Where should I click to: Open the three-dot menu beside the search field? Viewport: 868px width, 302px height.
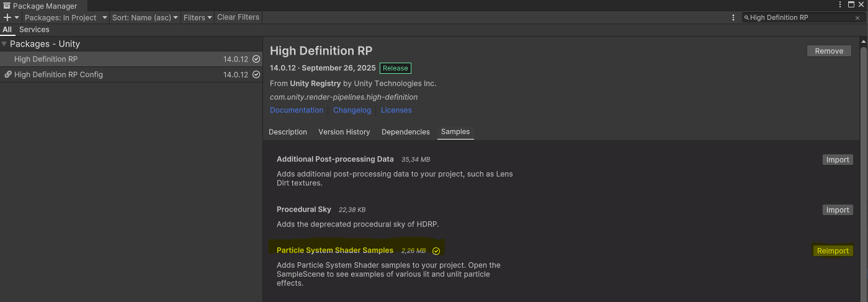[x=733, y=18]
